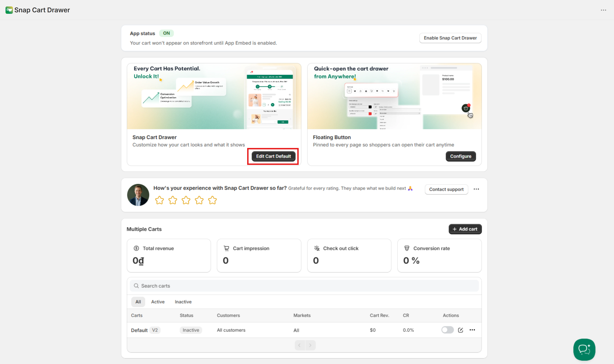Switch to the Active carts tab
Screen dimensions: 614x364
point(158,302)
